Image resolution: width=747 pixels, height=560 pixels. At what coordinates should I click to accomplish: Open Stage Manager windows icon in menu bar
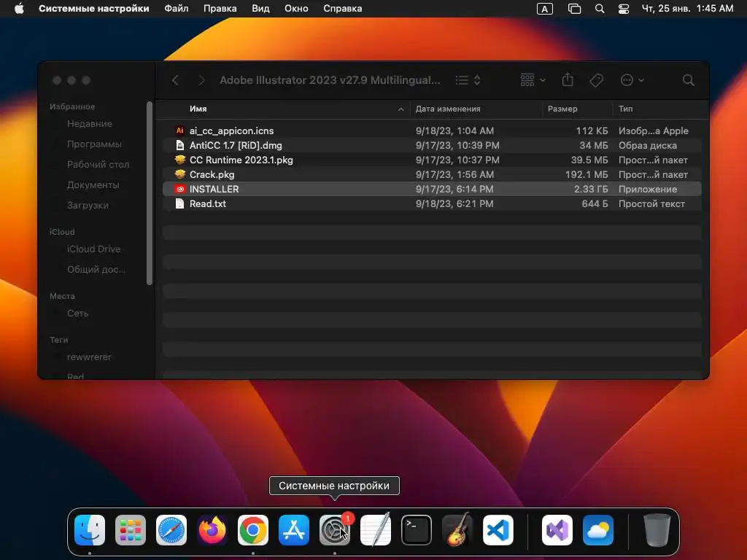click(x=575, y=9)
